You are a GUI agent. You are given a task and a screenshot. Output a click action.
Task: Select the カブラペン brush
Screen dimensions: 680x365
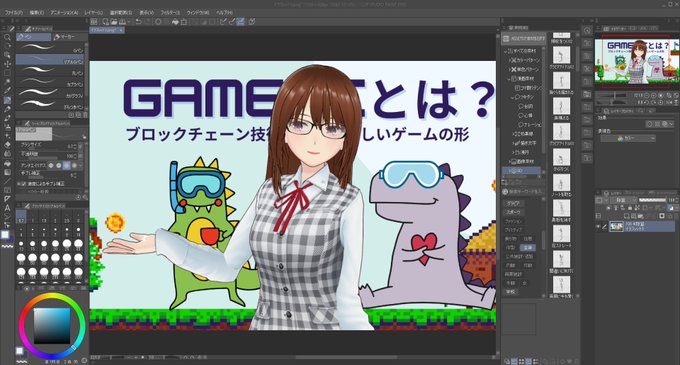tap(50, 82)
